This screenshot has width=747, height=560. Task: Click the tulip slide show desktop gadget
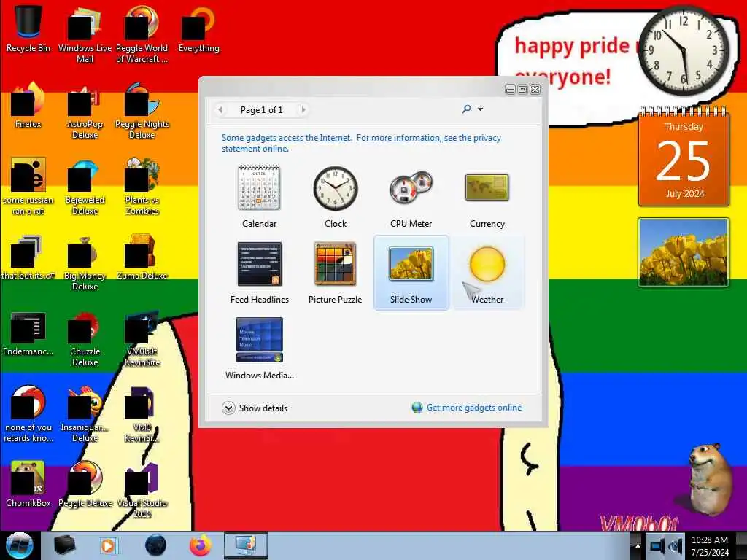684,252
